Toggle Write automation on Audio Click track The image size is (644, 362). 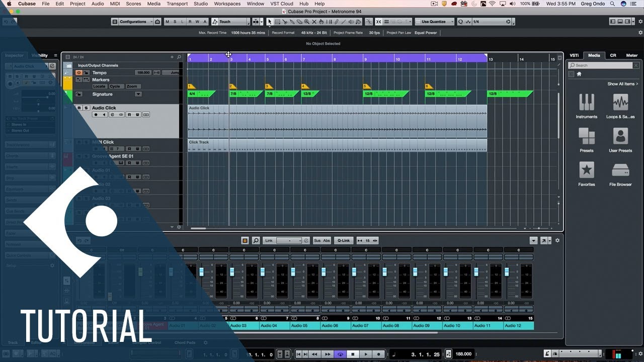pos(137,115)
